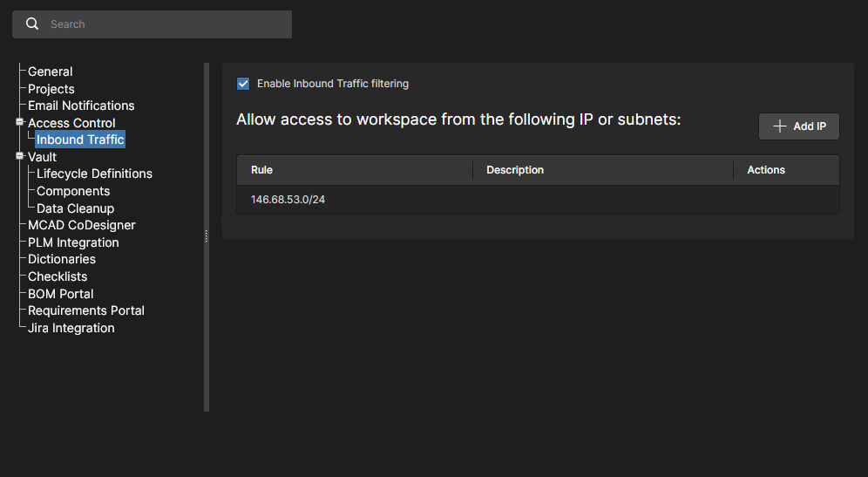Click the sidebar splitter handle
This screenshot has width=868, height=477.
(x=207, y=236)
